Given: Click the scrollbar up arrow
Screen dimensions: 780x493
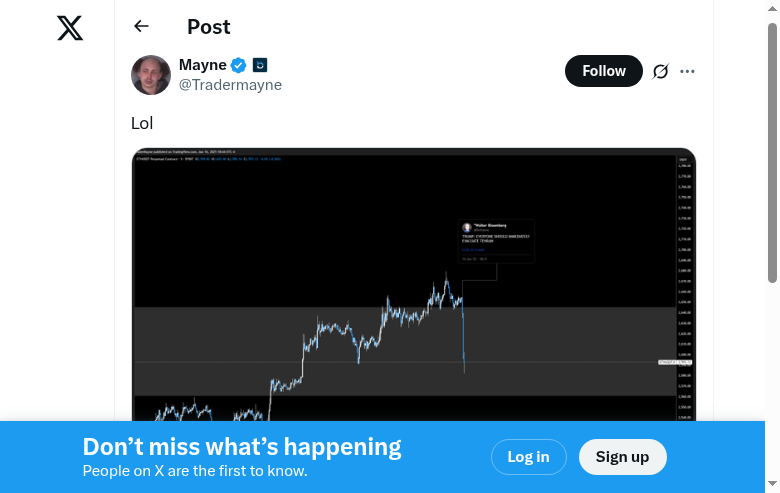Looking at the screenshot, I should [772, 7].
